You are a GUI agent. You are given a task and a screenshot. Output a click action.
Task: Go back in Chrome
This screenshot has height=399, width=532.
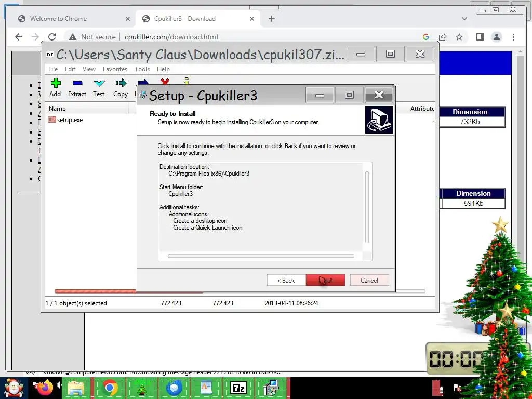[19, 37]
